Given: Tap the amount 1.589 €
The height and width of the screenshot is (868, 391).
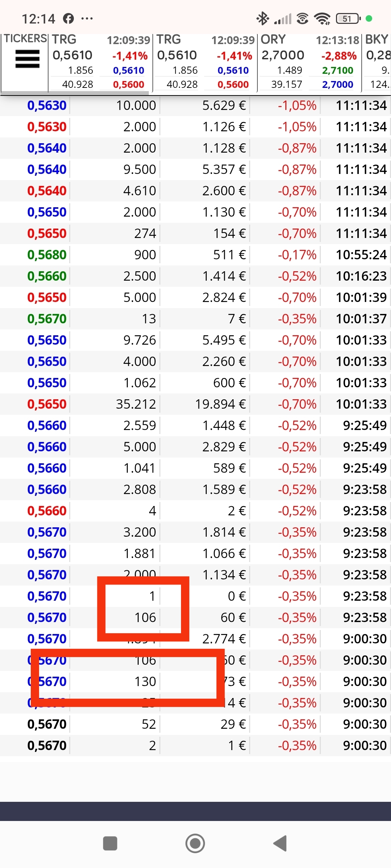Looking at the screenshot, I should pyautogui.click(x=224, y=490).
